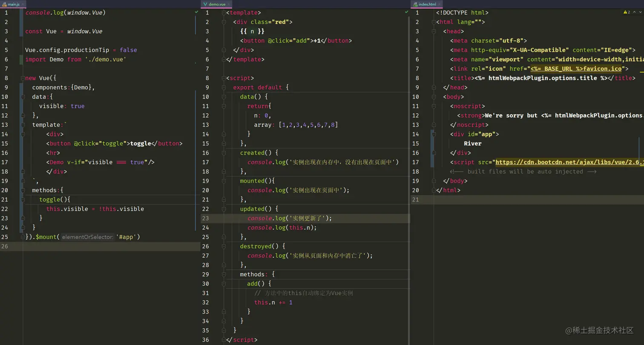The width and height of the screenshot is (644, 345).
Task: Collapse the <head> section in index.html
Action: tap(433, 32)
